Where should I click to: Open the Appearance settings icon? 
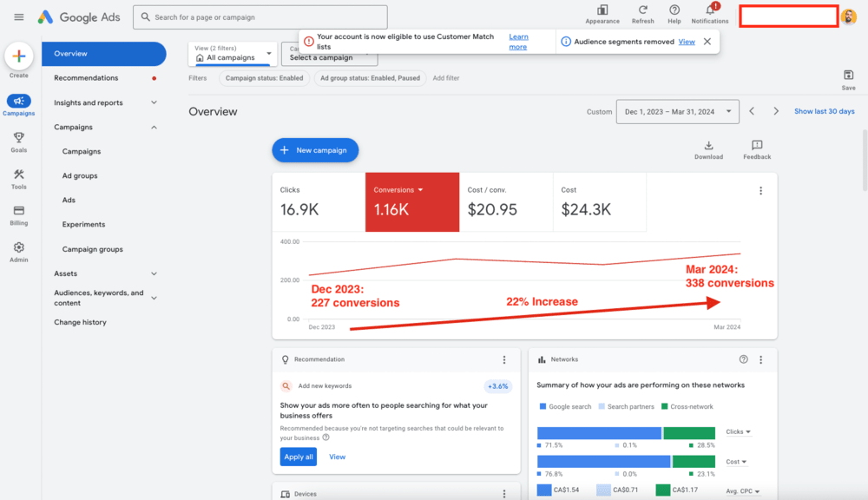[x=602, y=11]
